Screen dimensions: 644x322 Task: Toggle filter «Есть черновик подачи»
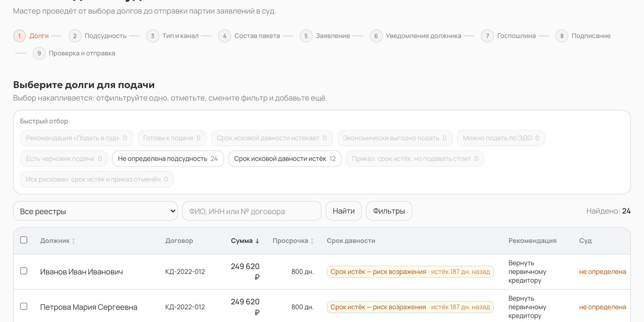point(64,159)
